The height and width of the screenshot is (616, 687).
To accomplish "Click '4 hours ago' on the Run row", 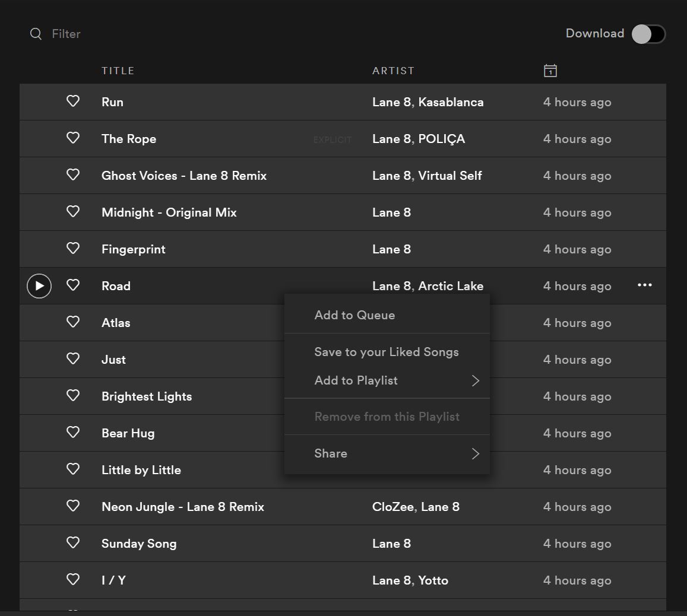I will 577,102.
